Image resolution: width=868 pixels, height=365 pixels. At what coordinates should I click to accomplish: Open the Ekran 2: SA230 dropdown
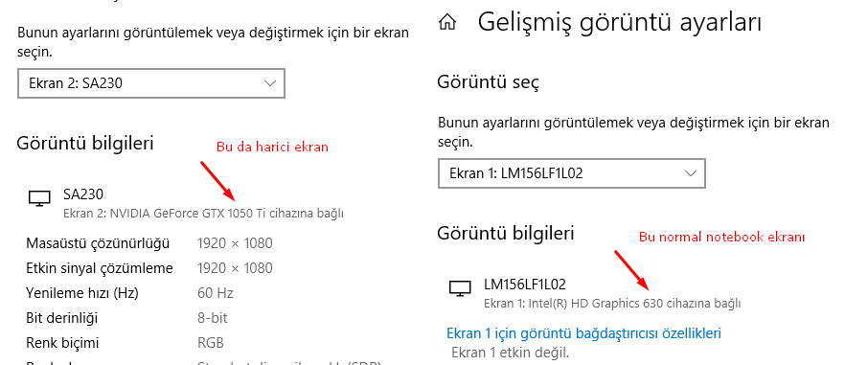point(151,83)
